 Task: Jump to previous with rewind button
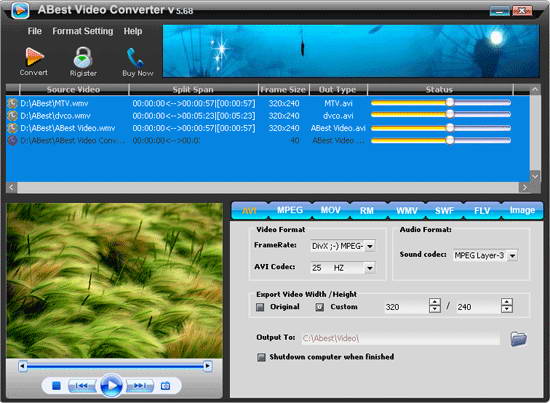pyautogui.click(x=82, y=386)
